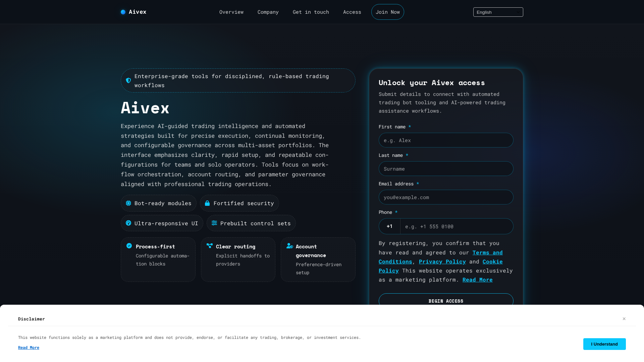The width and height of the screenshot is (644, 362).
Task: Click the chip icon beside Bot-ready modules
Action: [128, 203]
